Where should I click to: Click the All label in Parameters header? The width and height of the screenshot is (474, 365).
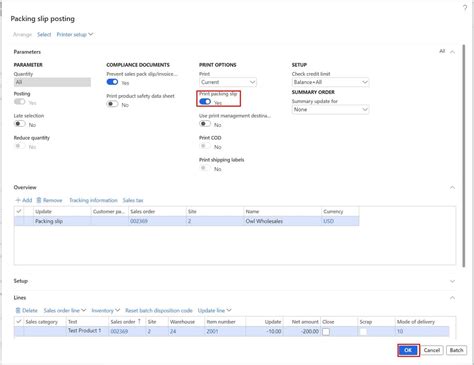[442, 51]
